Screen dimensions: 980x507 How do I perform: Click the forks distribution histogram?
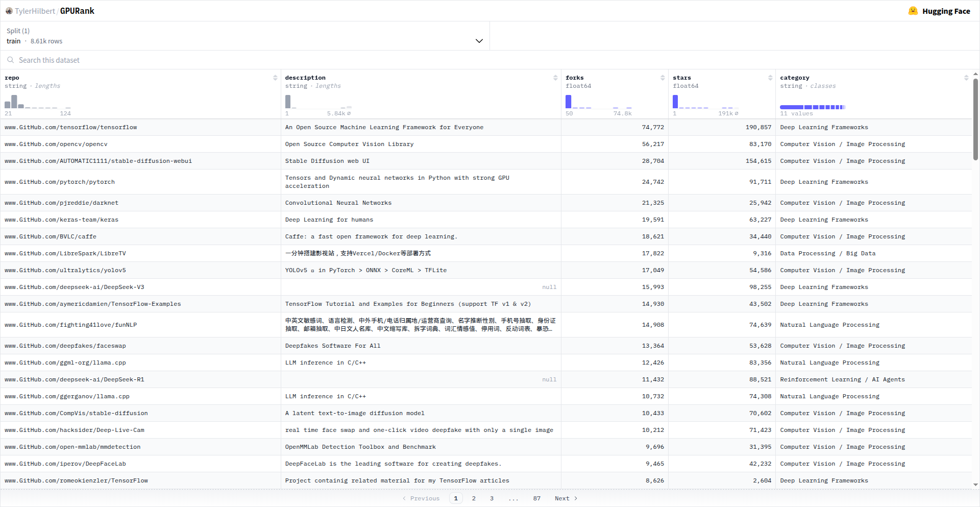tap(599, 101)
